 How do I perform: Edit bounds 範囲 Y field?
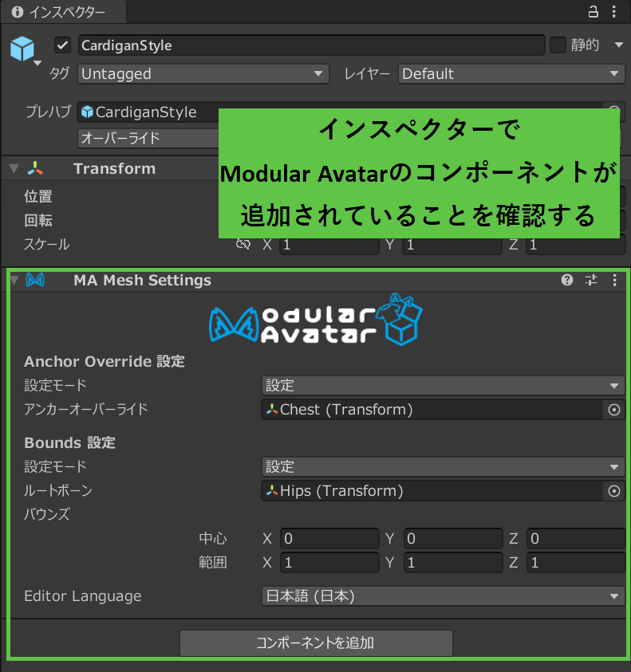pyautogui.click(x=453, y=562)
